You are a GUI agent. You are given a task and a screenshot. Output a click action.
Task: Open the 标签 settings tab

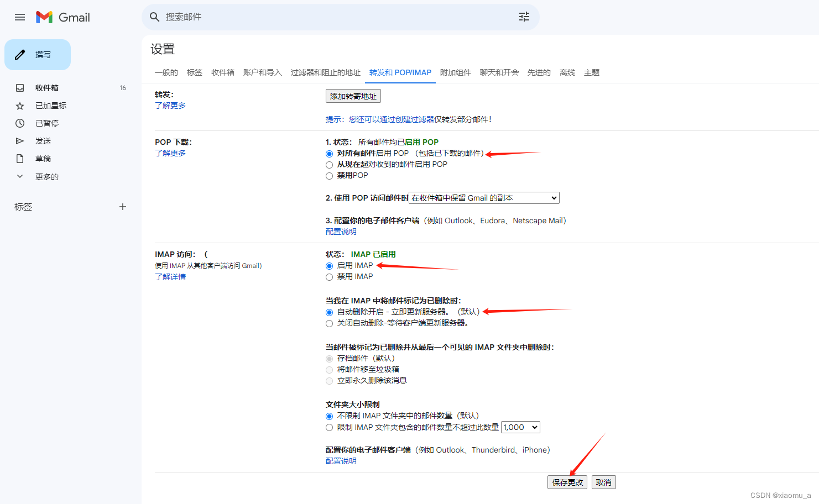pos(195,72)
